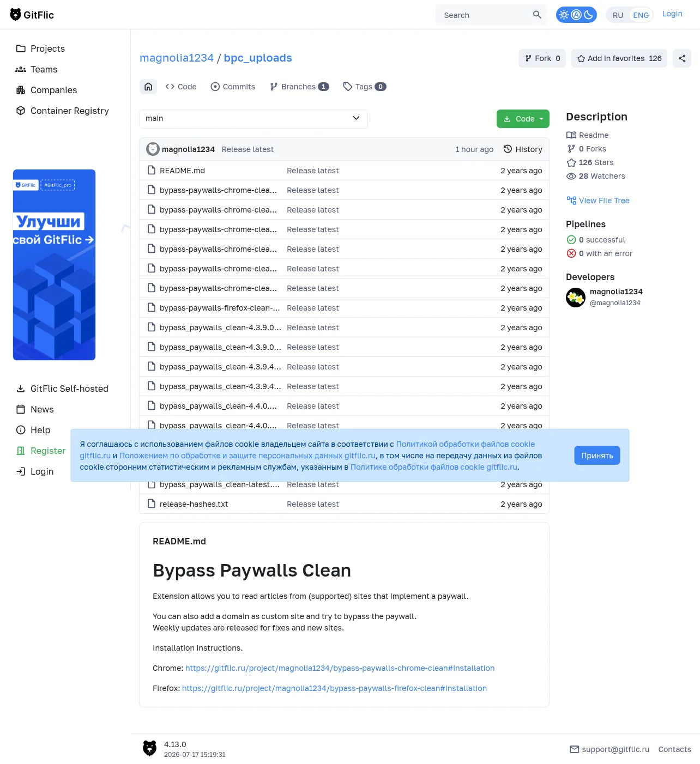Switch to the Commits tab

(233, 87)
